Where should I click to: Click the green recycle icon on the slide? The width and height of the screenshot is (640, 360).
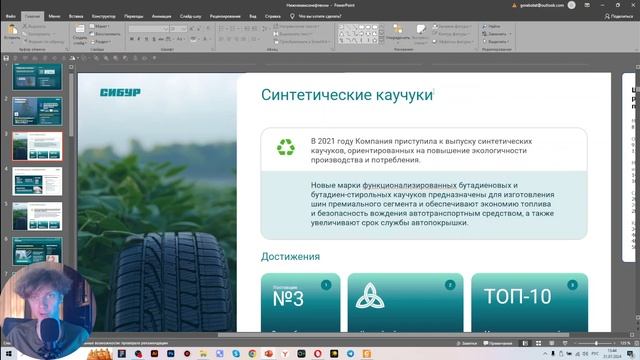click(x=286, y=147)
